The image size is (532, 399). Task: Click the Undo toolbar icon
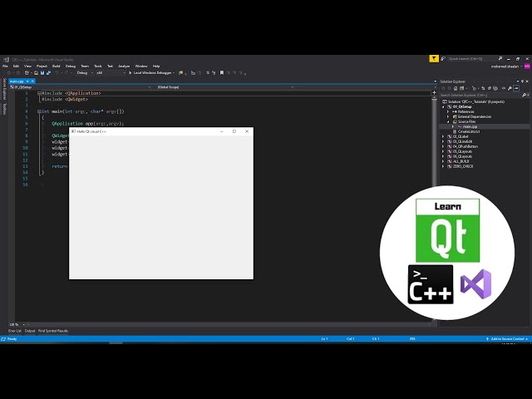click(57, 73)
